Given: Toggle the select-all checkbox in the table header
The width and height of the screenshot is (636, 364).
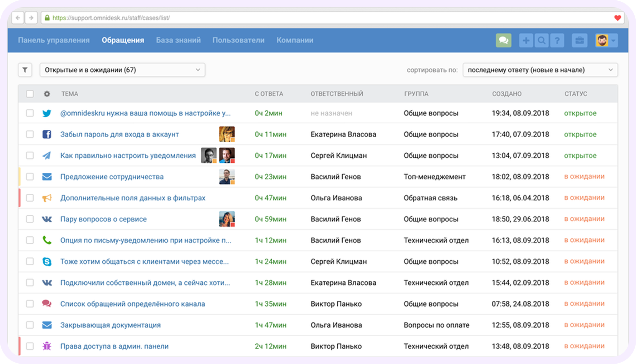Looking at the screenshot, I should point(30,94).
